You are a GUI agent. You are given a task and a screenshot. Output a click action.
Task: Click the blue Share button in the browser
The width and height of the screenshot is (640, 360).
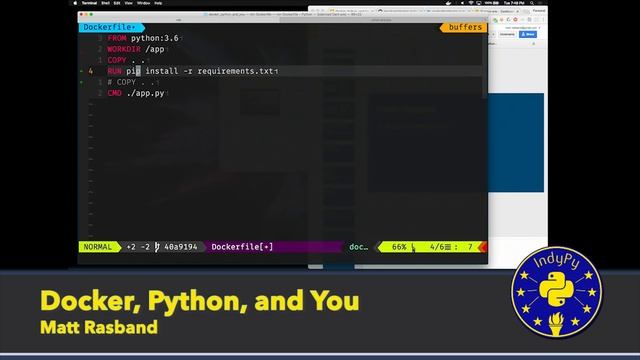tap(528, 34)
